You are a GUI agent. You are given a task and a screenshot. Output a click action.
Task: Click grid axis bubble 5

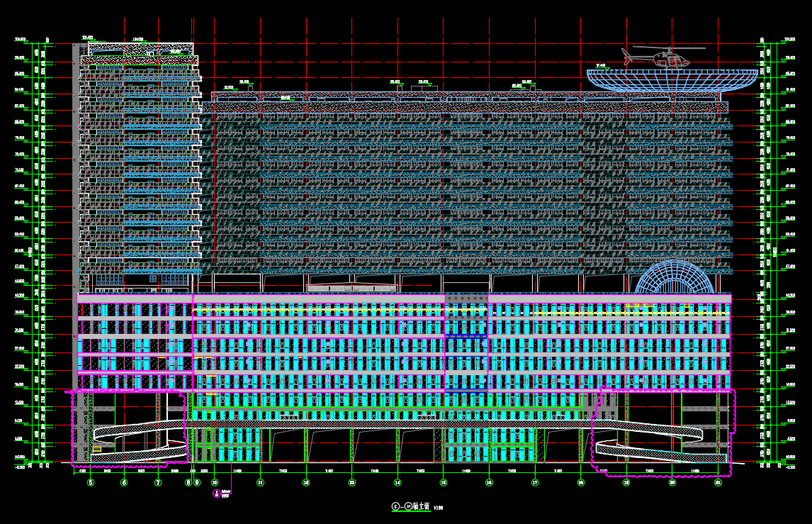(91, 483)
